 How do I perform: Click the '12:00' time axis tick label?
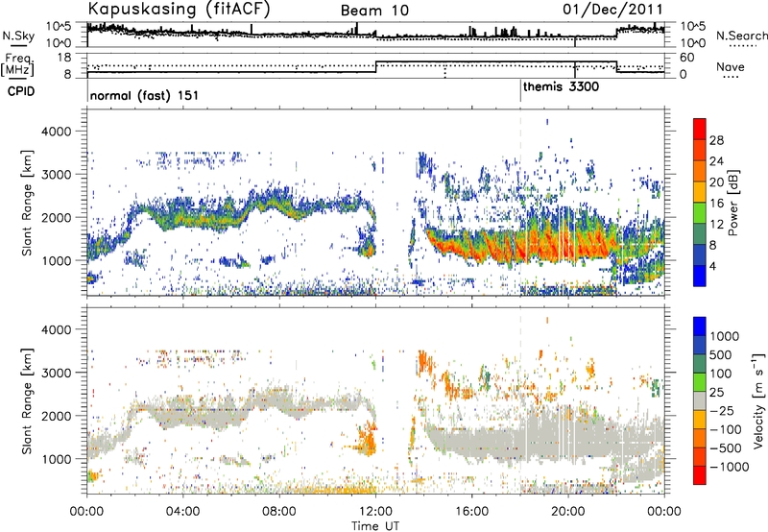point(375,512)
